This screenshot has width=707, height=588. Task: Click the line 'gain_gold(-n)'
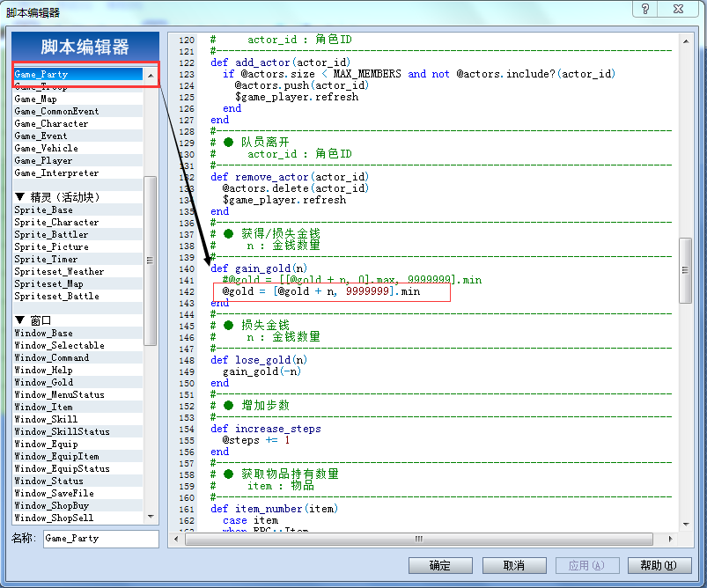coord(261,371)
